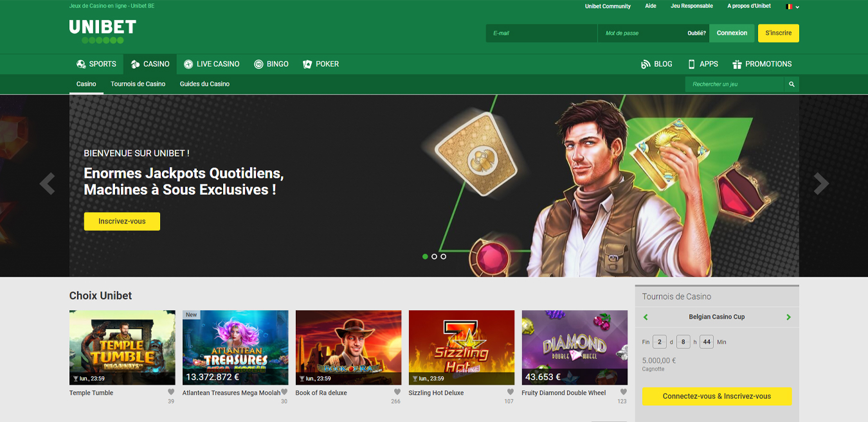Screen dimensions: 868x422
Task: Go to previous casino tournament
Action: click(646, 317)
